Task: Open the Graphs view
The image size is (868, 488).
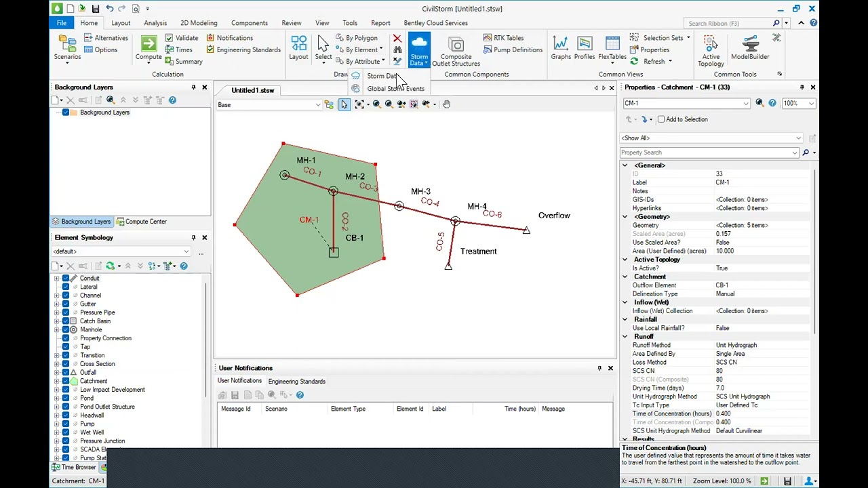Action: click(x=561, y=47)
